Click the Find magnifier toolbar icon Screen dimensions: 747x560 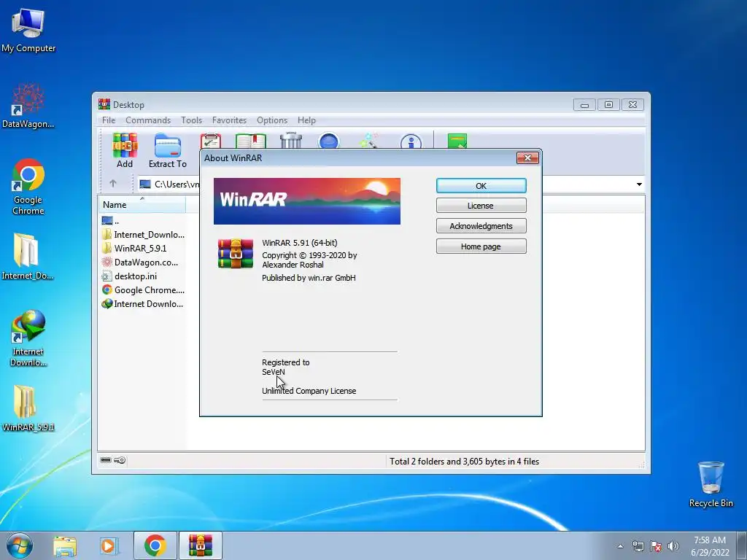click(329, 141)
